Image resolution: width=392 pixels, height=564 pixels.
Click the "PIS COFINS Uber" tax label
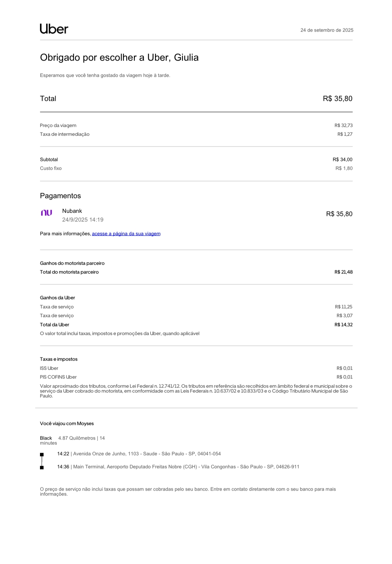coord(58,377)
